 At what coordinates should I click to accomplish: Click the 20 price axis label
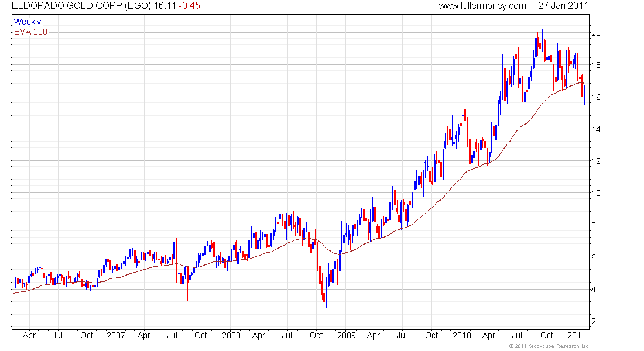(595, 33)
